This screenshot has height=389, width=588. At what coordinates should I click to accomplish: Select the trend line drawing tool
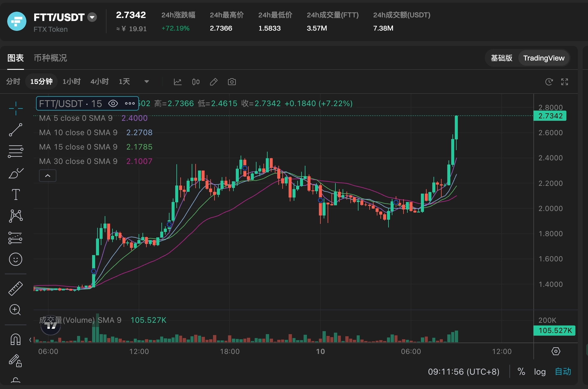(16, 129)
